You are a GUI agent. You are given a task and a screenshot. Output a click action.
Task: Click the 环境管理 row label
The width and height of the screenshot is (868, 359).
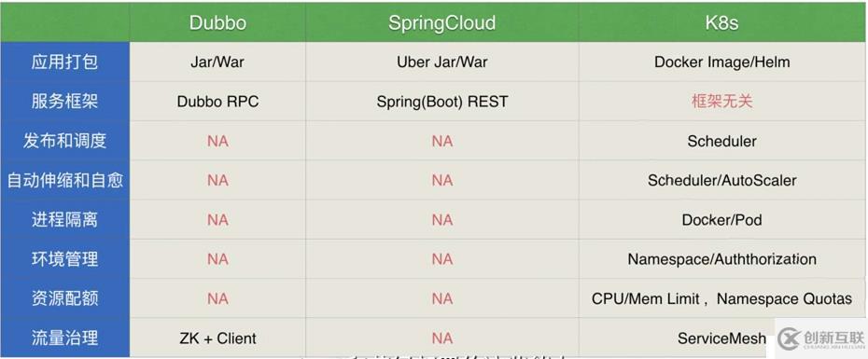(x=64, y=259)
